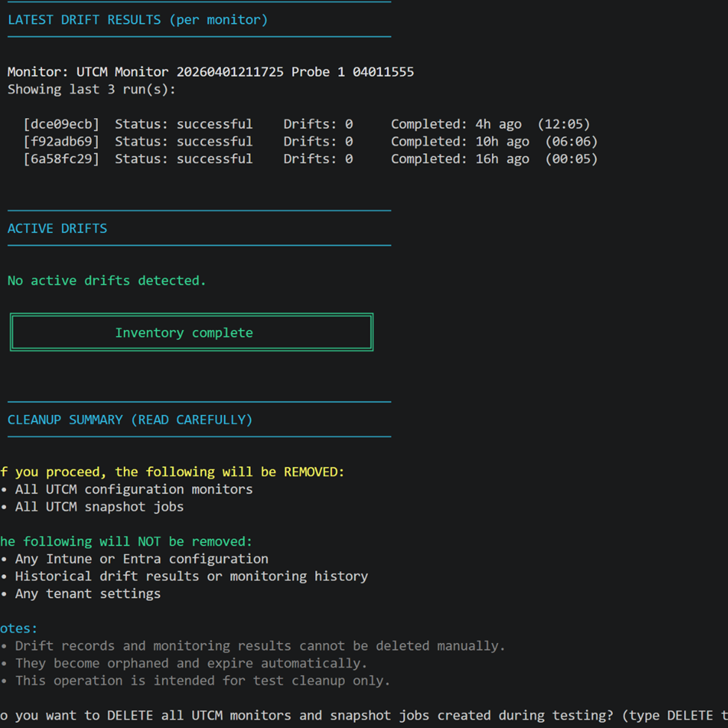
Task: Click the 'Showing last 3 run(s)' text
Action: [92, 90]
